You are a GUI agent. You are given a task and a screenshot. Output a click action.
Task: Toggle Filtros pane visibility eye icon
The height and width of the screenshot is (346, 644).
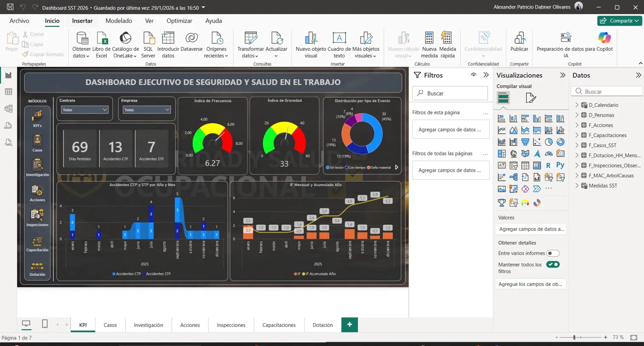point(474,75)
